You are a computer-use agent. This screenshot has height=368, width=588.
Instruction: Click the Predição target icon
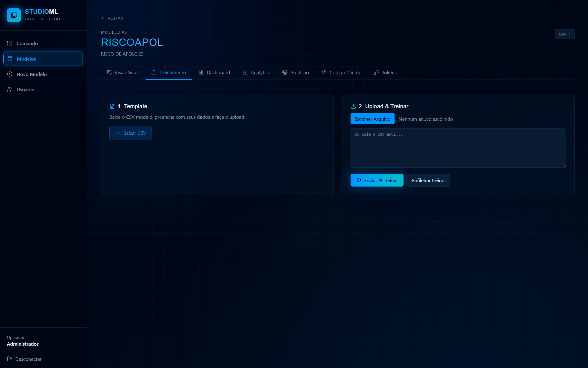[285, 72]
